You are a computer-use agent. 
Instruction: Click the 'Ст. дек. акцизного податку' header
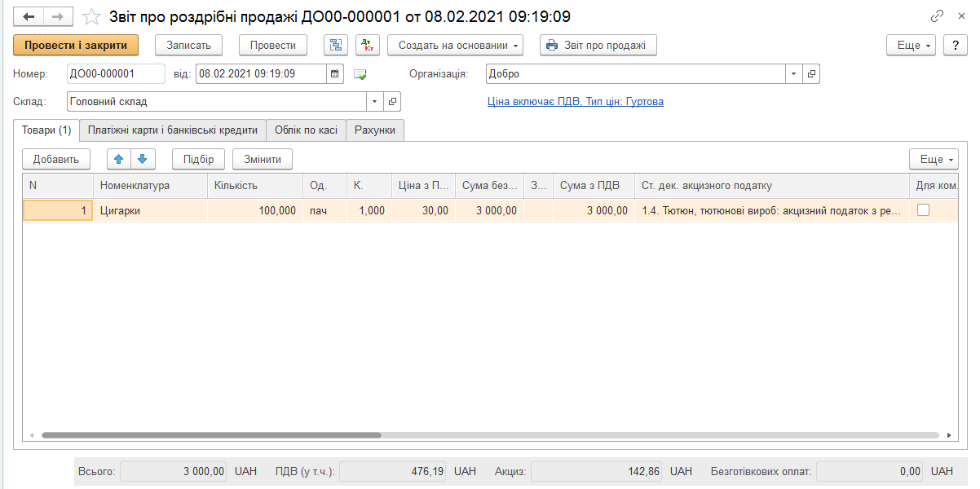772,186
